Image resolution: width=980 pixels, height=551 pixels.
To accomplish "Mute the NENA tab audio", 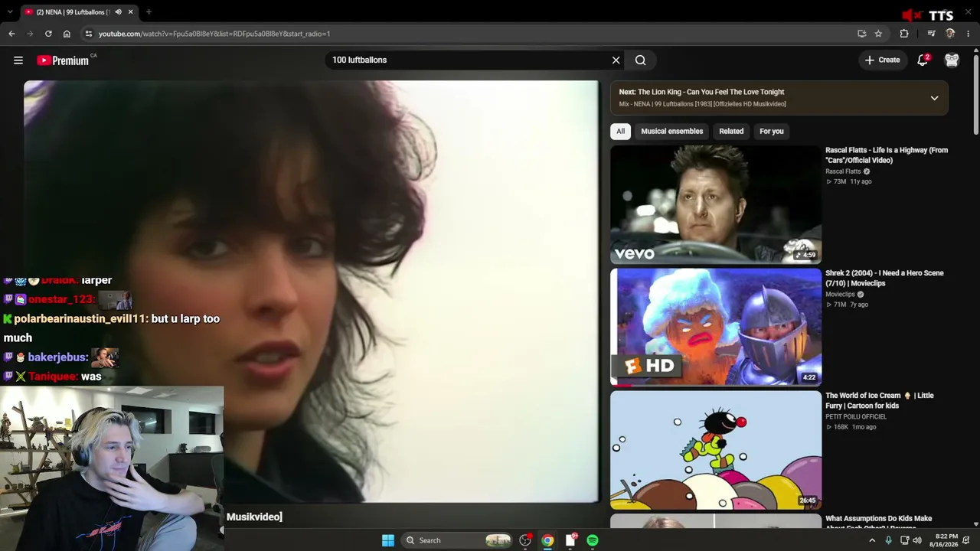I will click(x=118, y=12).
